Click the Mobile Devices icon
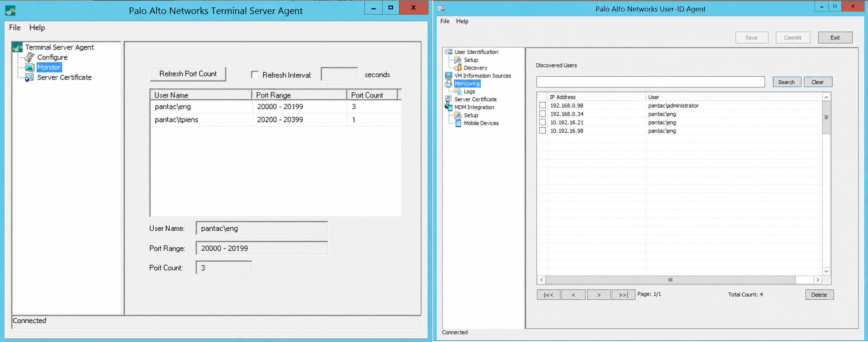Screen dimensions: 868x342 [x=458, y=123]
